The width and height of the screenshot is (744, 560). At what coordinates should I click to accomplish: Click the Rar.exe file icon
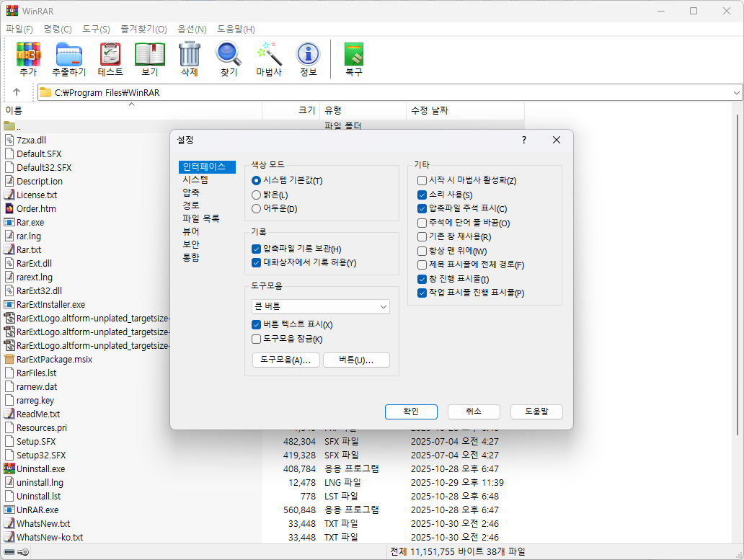pyautogui.click(x=9, y=223)
